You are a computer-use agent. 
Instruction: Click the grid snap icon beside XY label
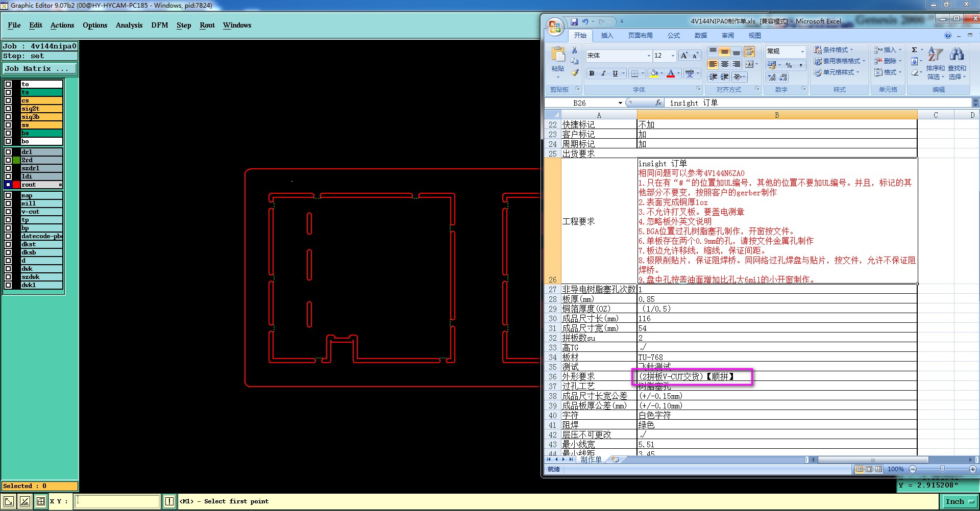click(41, 501)
